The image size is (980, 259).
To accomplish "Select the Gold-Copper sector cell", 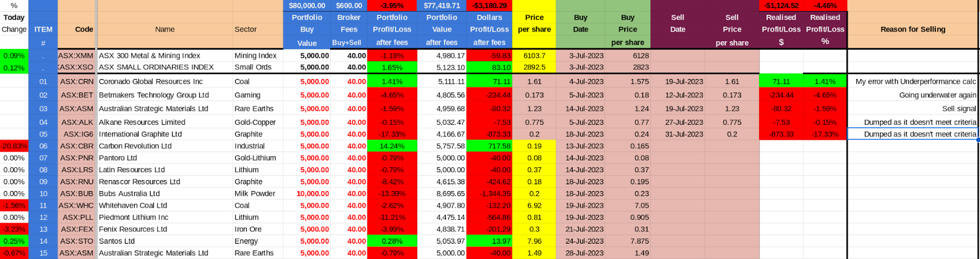I will pyautogui.click(x=258, y=122).
